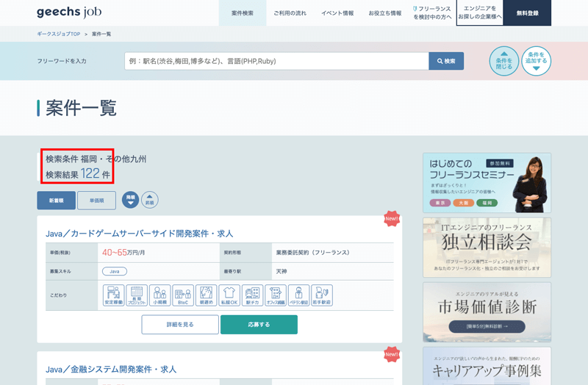Open the 案件検索 navigation tab
The height and width of the screenshot is (385, 588).
point(243,13)
